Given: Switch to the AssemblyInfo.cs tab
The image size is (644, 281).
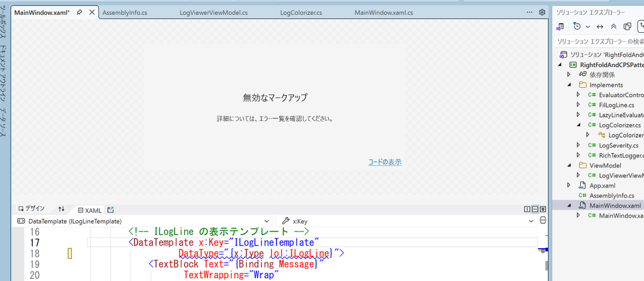Looking at the screenshot, I should point(125,12).
